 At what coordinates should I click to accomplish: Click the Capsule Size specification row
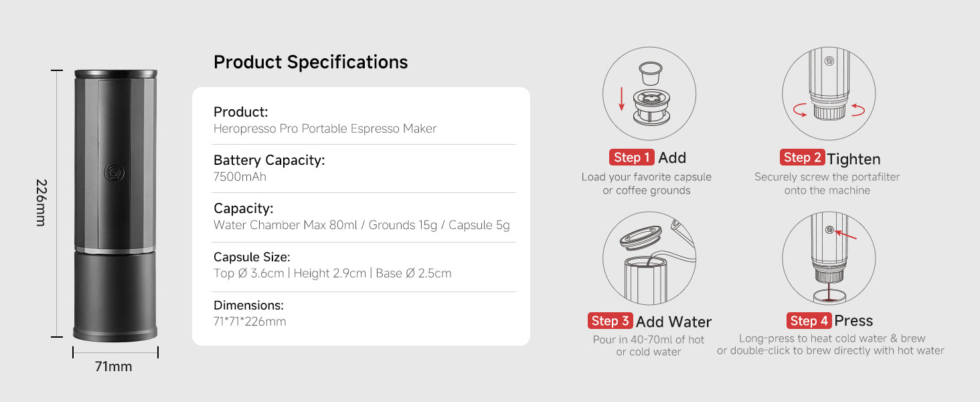click(x=365, y=265)
